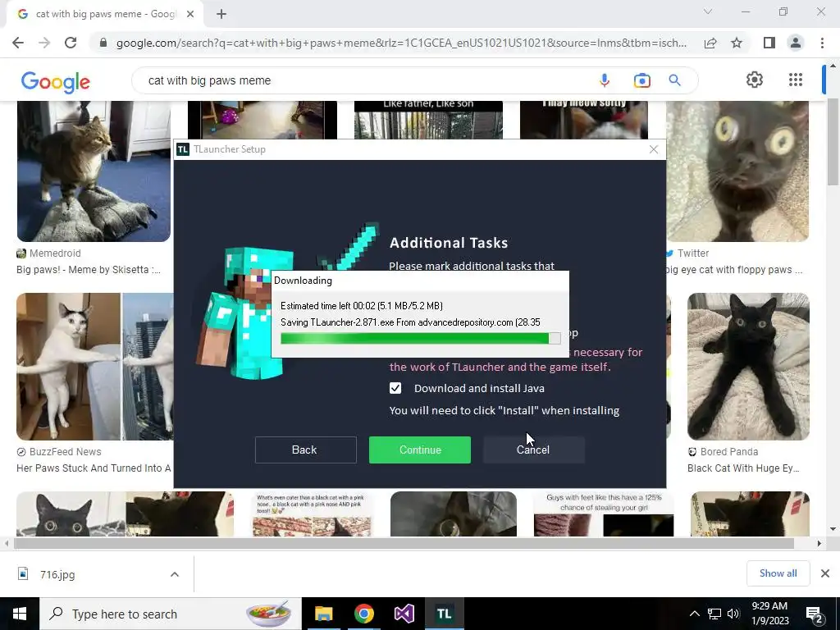Close the TLauncher Setup window
Image resolution: width=840 pixels, height=630 pixels.
coord(654,149)
